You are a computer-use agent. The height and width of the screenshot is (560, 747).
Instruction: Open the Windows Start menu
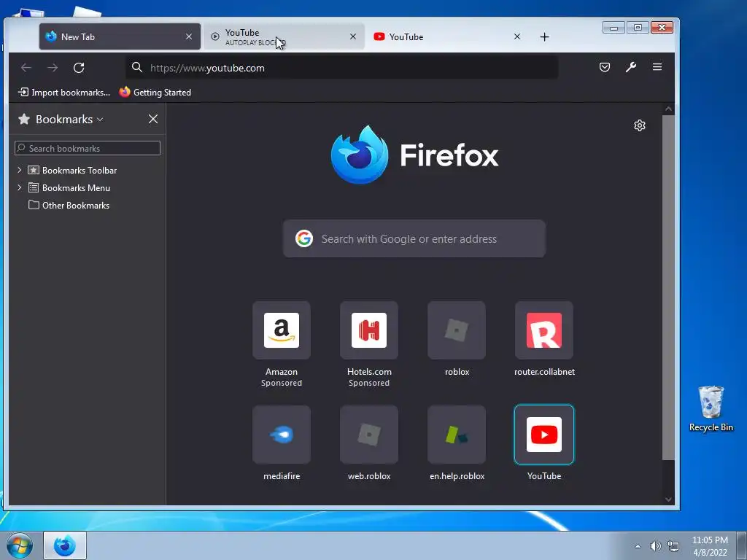19,545
